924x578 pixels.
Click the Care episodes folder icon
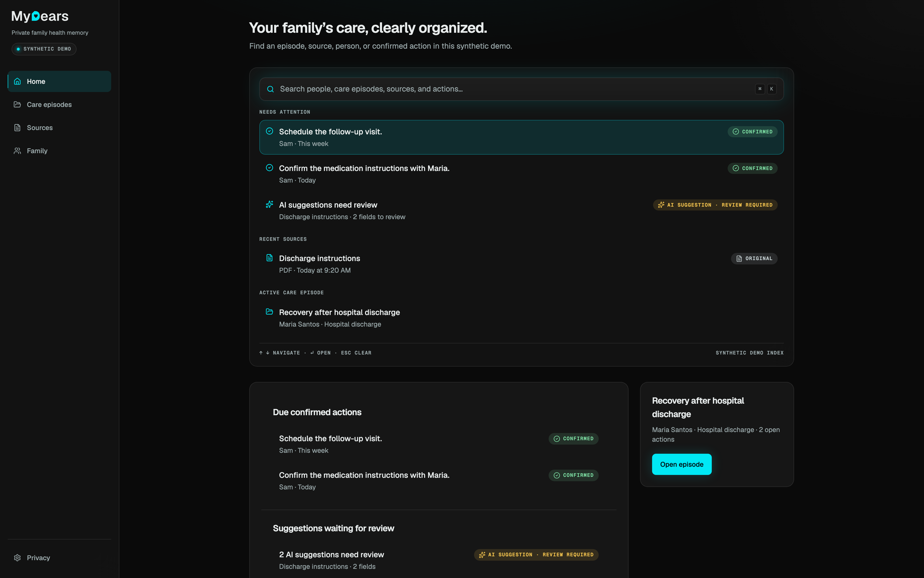pyautogui.click(x=17, y=104)
